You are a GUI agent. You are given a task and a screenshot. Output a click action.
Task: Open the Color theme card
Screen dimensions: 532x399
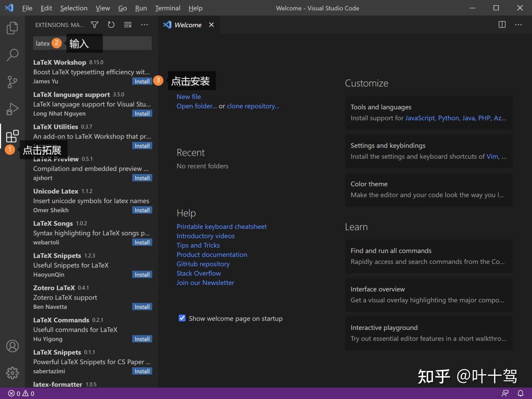(x=429, y=190)
